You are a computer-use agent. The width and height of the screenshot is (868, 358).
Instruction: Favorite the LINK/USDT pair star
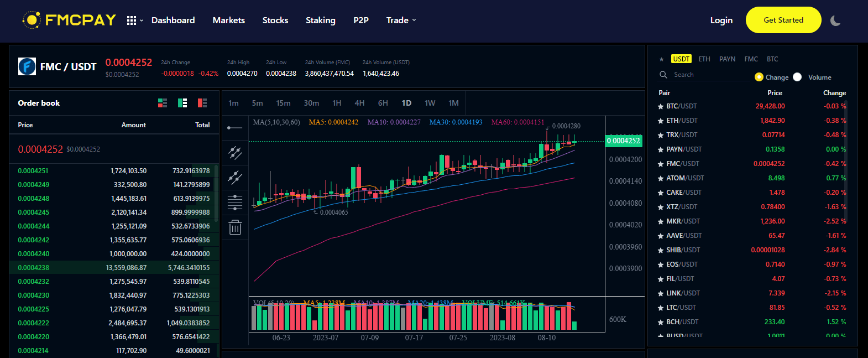coord(661,293)
